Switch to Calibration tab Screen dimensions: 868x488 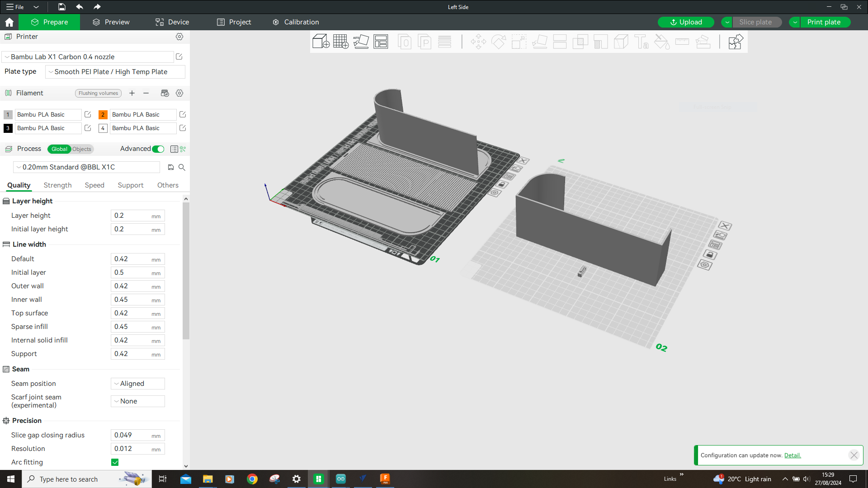(x=296, y=22)
